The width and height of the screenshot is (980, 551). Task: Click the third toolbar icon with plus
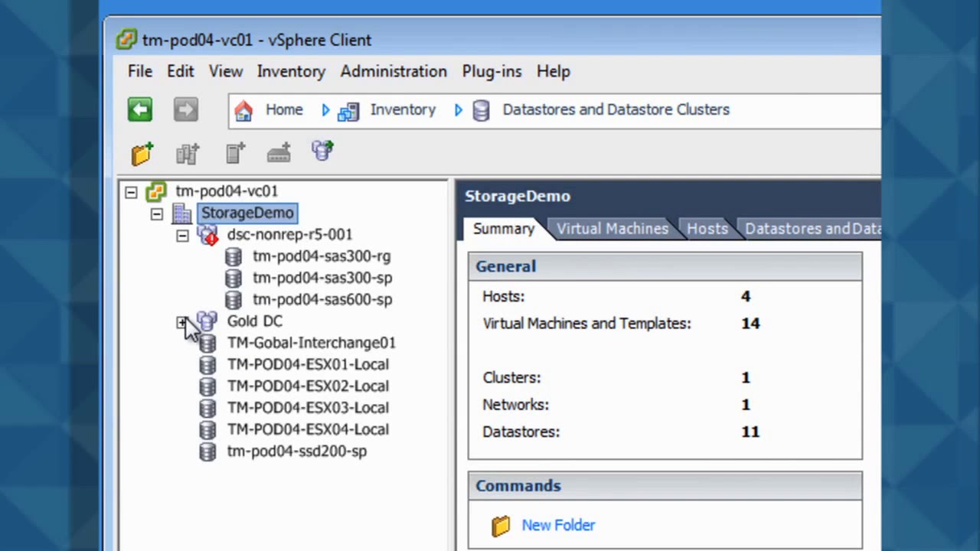235,153
